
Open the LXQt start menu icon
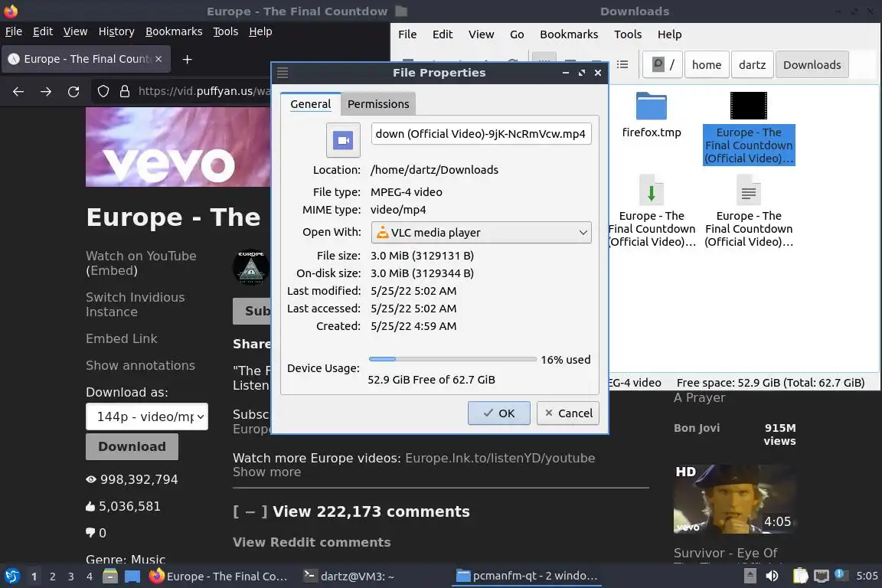pyautogui.click(x=11, y=577)
